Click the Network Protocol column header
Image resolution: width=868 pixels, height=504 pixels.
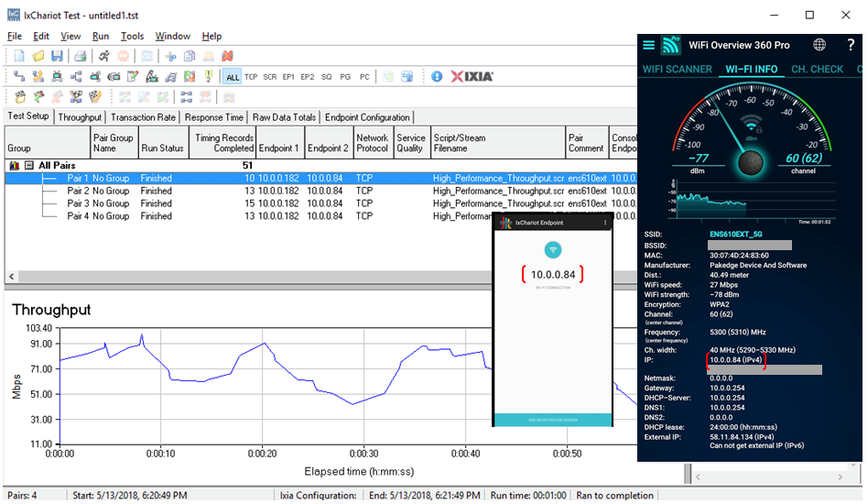click(373, 143)
